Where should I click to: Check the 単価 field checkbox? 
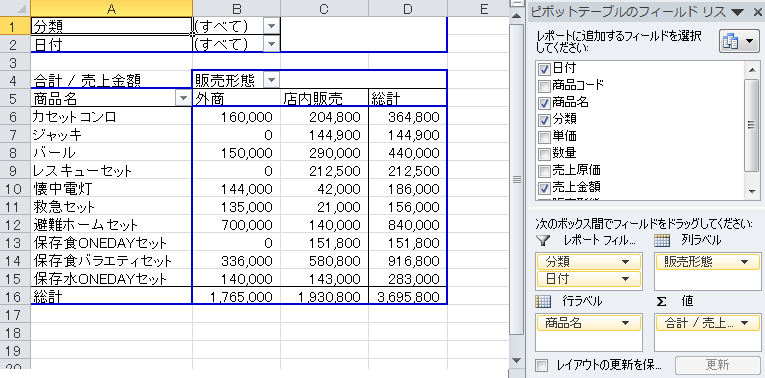click(x=544, y=137)
